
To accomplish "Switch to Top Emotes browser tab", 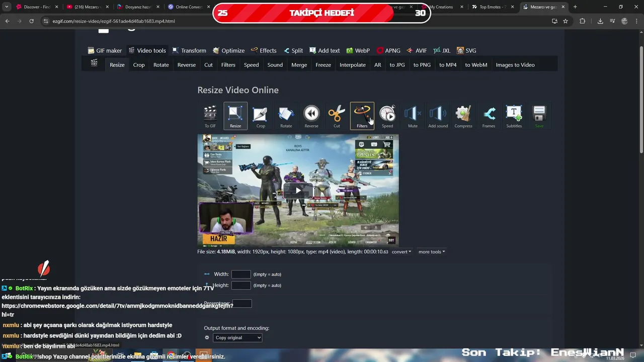I will tap(493, 7).
